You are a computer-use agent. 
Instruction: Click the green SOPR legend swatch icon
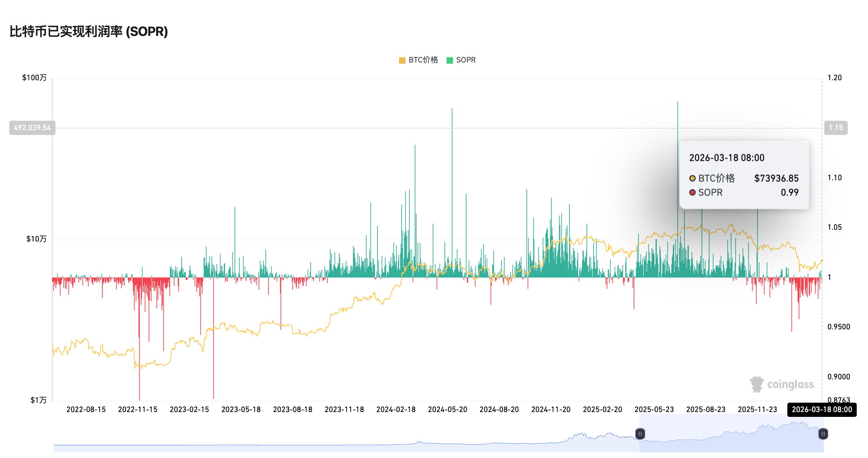(450, 60)
